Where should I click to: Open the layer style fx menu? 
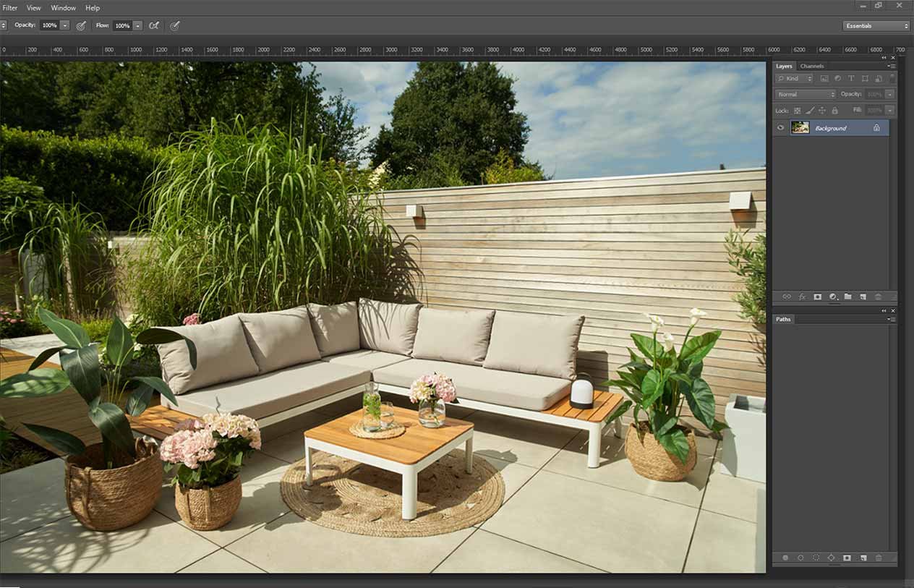tap(802, 297)
